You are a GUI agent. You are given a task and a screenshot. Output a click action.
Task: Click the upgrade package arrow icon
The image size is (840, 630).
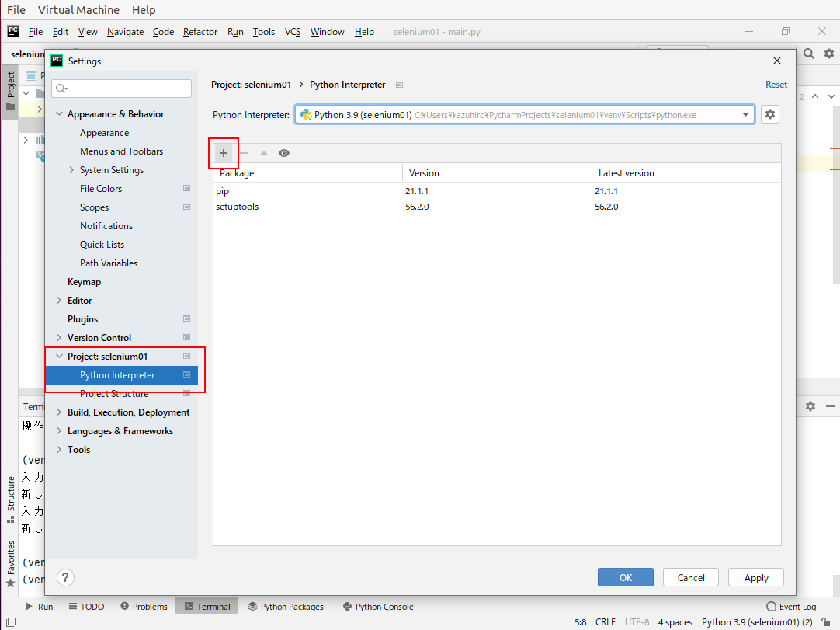[x=264, y=153]
